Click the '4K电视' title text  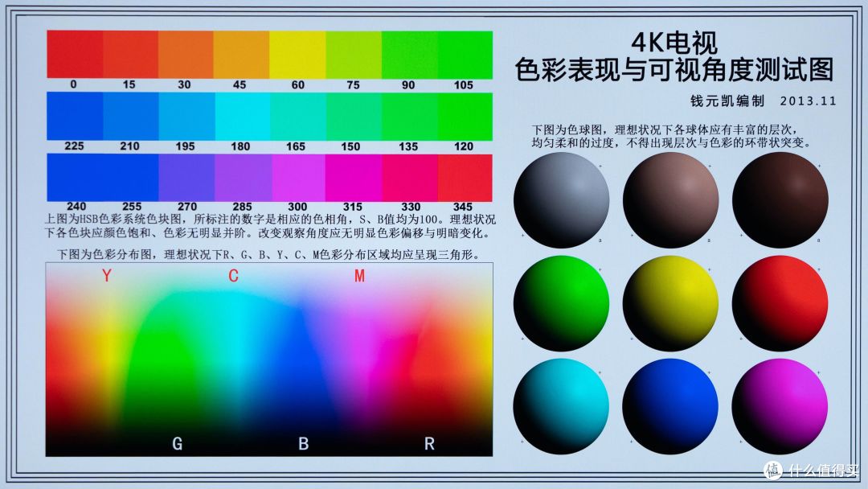675,43
